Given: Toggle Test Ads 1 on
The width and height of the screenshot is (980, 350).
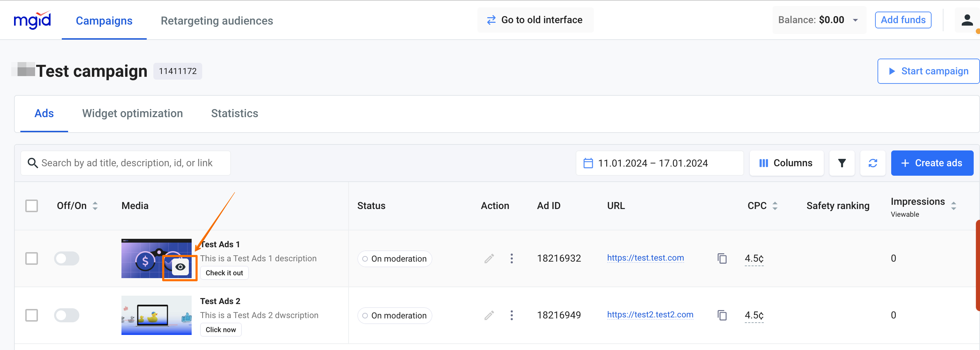Looking at the screenshot, I should coord(67,258).
